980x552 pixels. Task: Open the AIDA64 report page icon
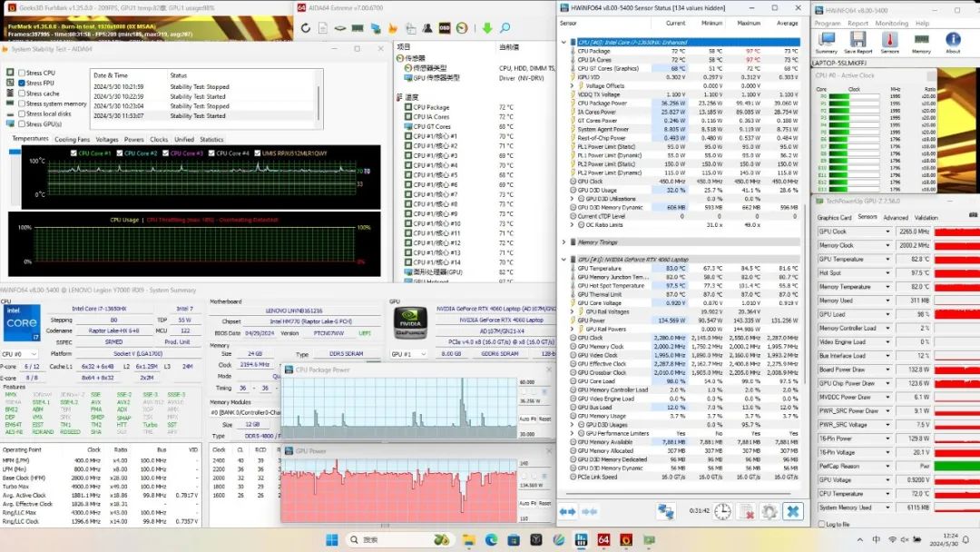(322, 28)
